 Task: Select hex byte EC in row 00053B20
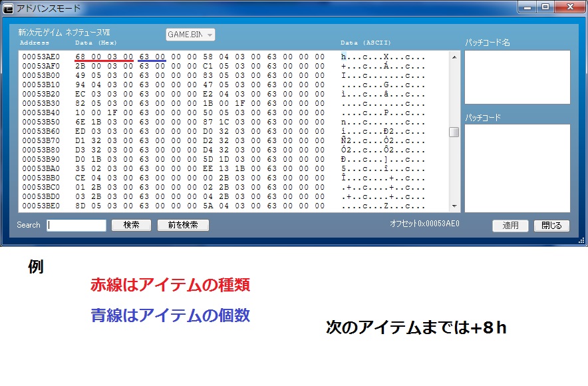[x=80, y=94]
